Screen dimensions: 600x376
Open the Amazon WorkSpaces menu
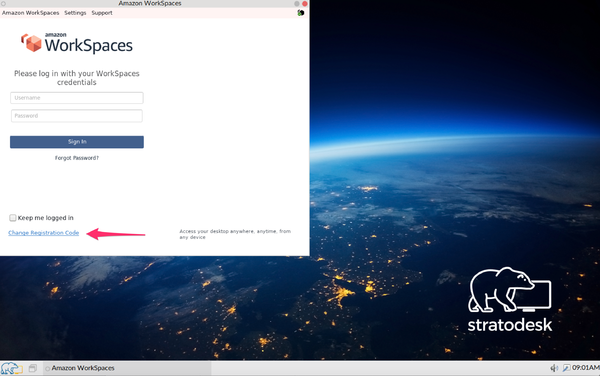[31, 13]
